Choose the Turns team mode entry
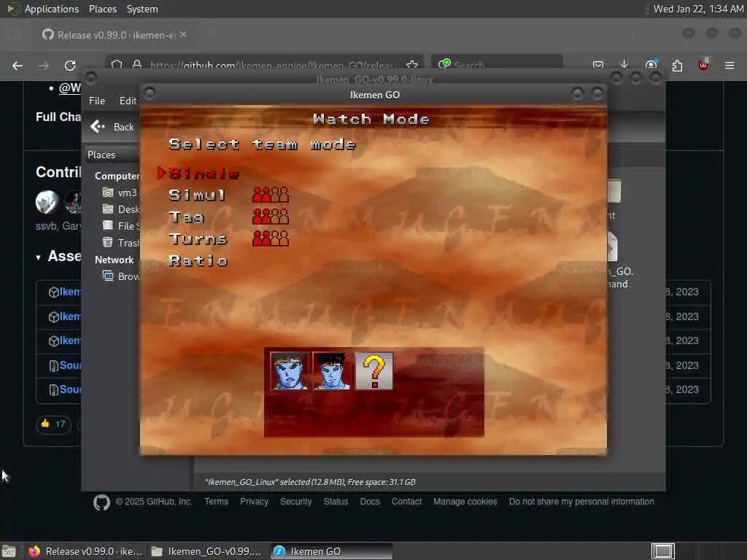This screenshot has width=747, height=560. (x=198, y=239)
